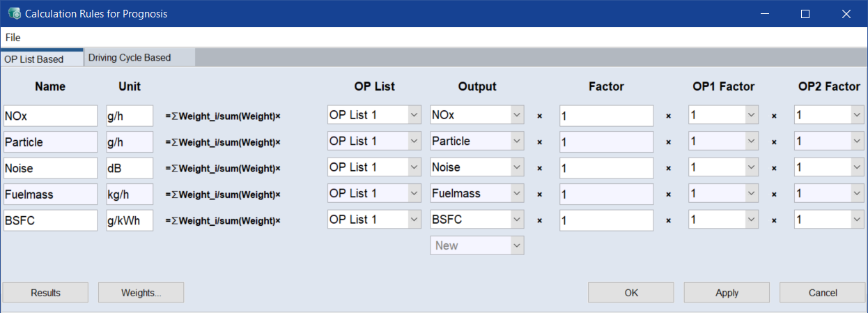868x313 pixels.
Task: Click the application icon in title bar
Action: [x=13, y=13]
